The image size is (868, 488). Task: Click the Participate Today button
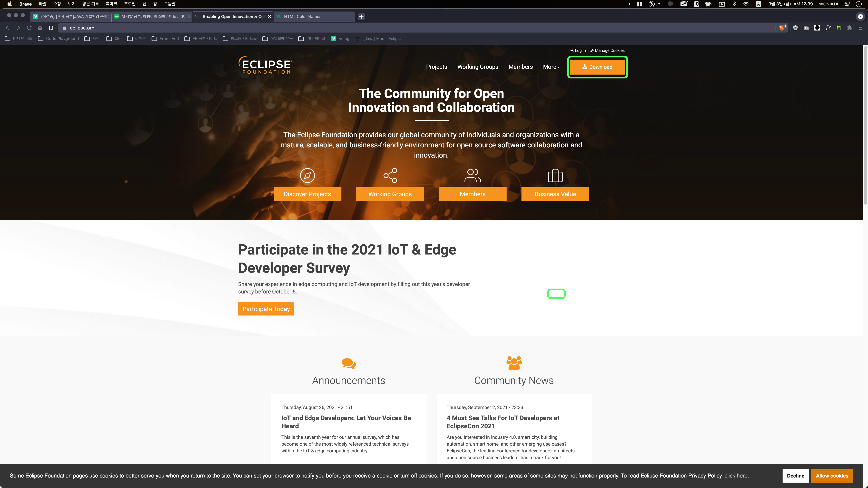(266, 309)
